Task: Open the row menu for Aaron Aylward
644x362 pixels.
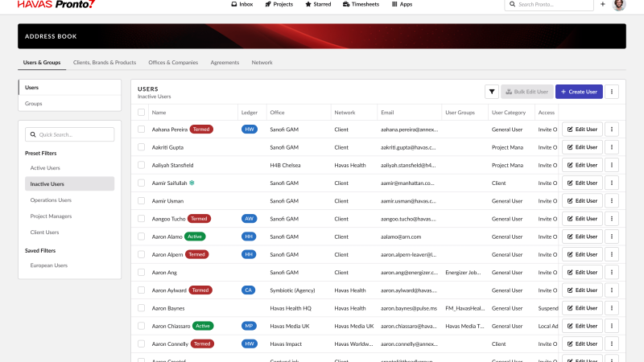Action: coord(612,290)
